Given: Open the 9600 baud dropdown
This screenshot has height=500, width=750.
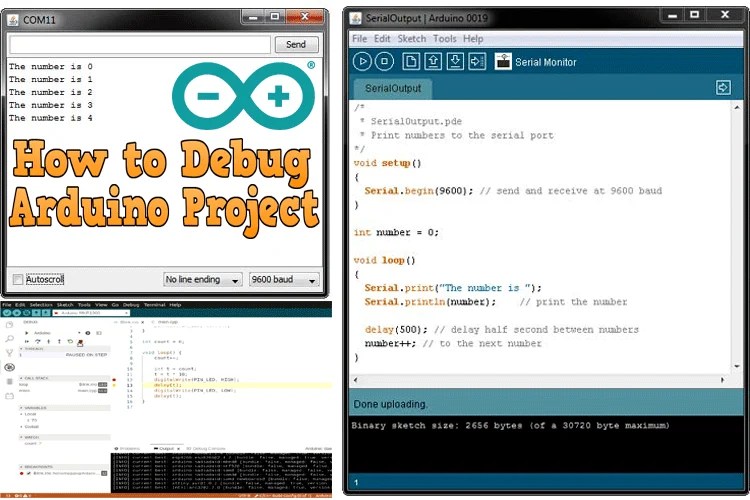Looking at the screenshot, I should pos(284,279).
